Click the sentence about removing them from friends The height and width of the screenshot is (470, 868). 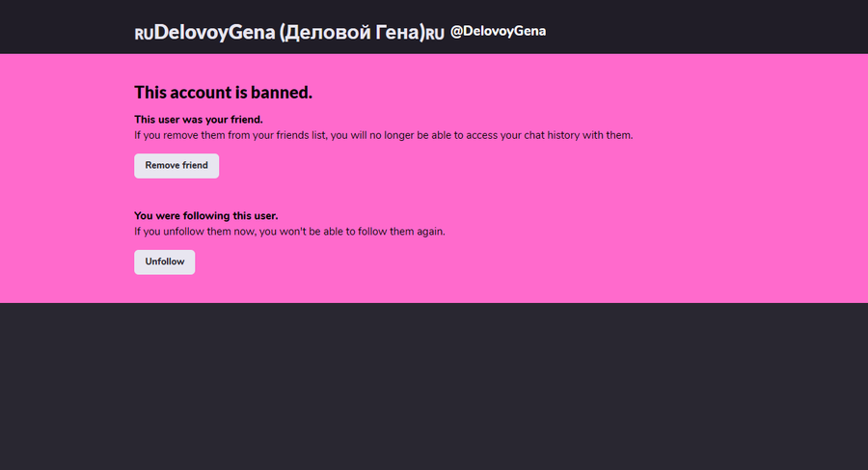tap(383, 135)
